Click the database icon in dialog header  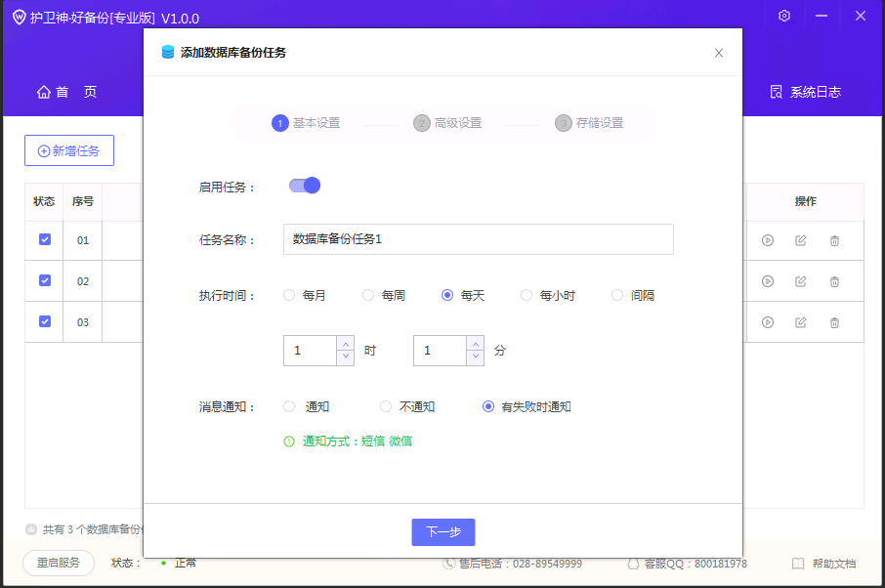[168, 52]
